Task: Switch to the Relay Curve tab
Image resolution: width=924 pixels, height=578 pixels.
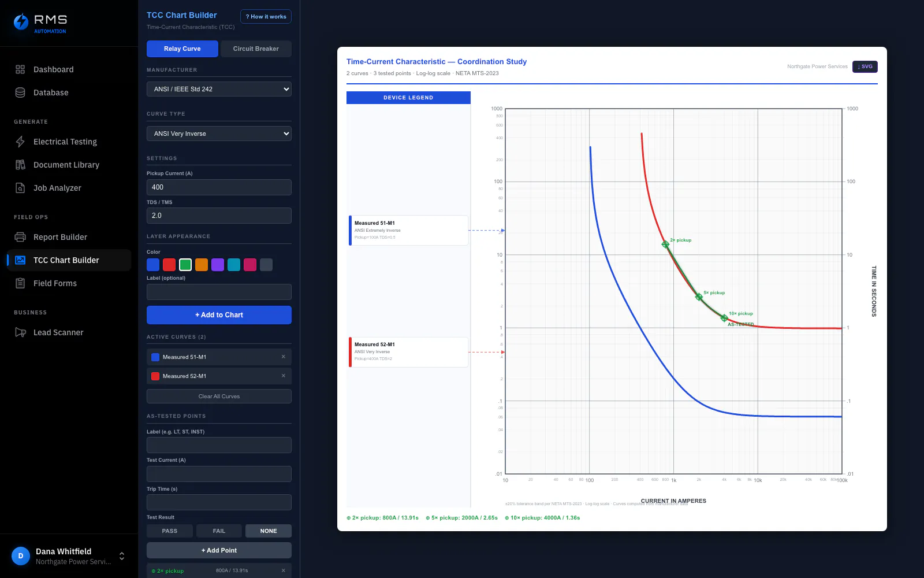Action: pos(182,49)
